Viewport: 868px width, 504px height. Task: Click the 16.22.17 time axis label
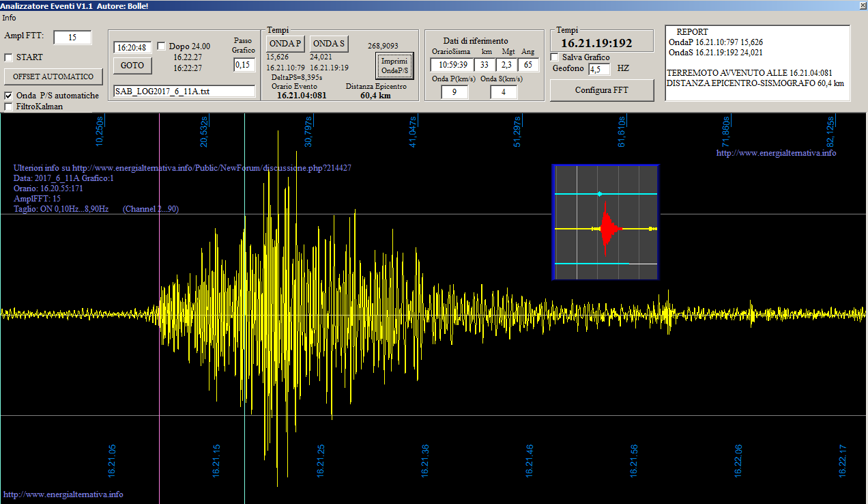tap(843, 461)
